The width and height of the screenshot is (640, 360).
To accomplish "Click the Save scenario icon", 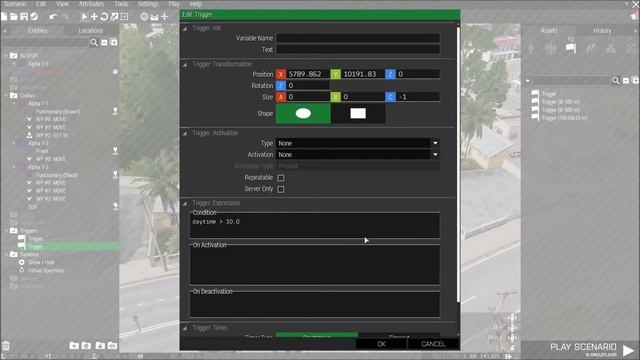I will (x=24, y=16).
